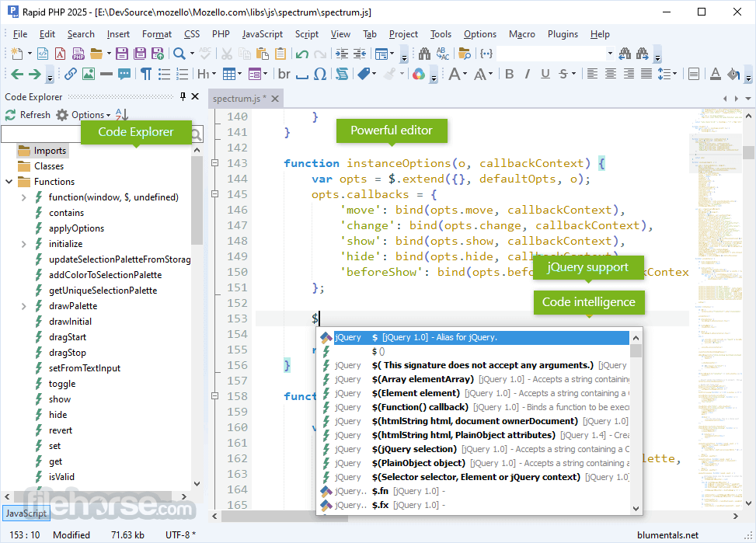
Task: Save the file with the first floppy icon
Action: [x=122, y=54]
